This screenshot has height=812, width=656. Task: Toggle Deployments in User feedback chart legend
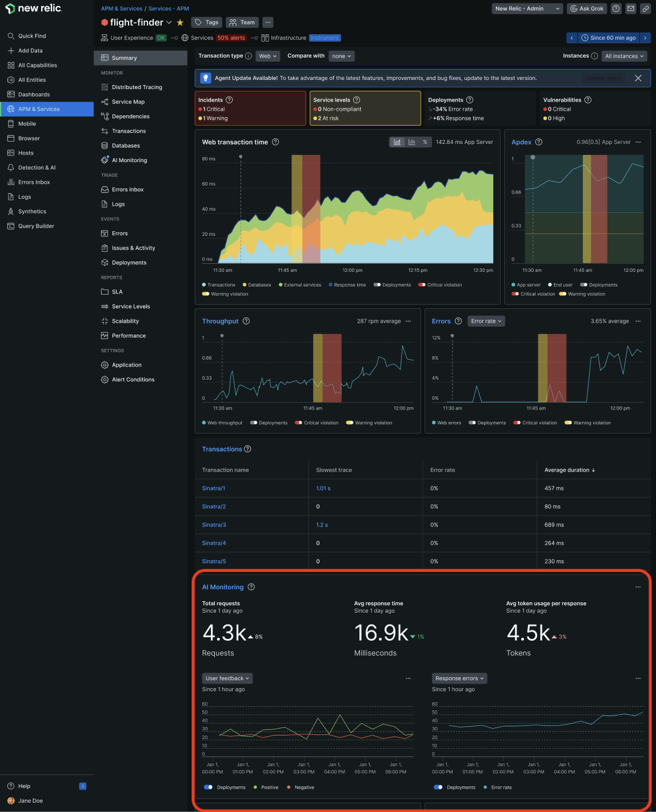point(208,787)
